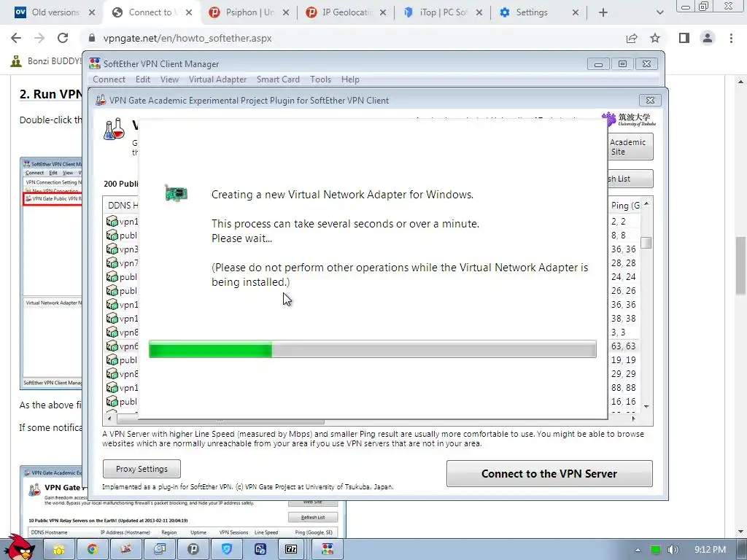The width and height of the screenshot is (747, 560).
Task: Click the Proxy Settings button
Action: click(x=142, y=469)
